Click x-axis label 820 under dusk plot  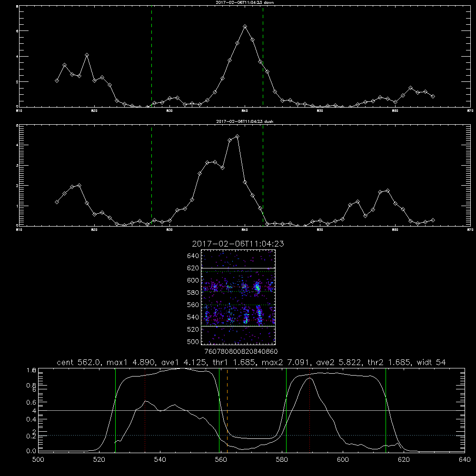[94, 230]
